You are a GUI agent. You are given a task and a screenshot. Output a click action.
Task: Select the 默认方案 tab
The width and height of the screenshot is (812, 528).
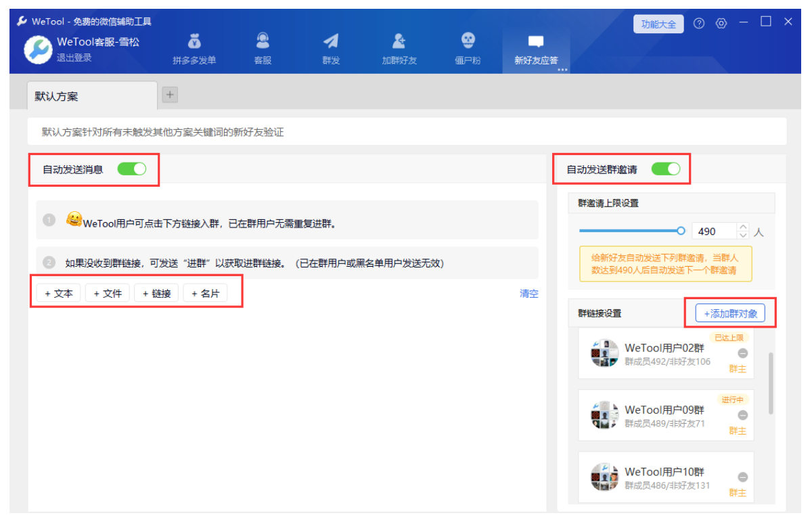[92, 96]
